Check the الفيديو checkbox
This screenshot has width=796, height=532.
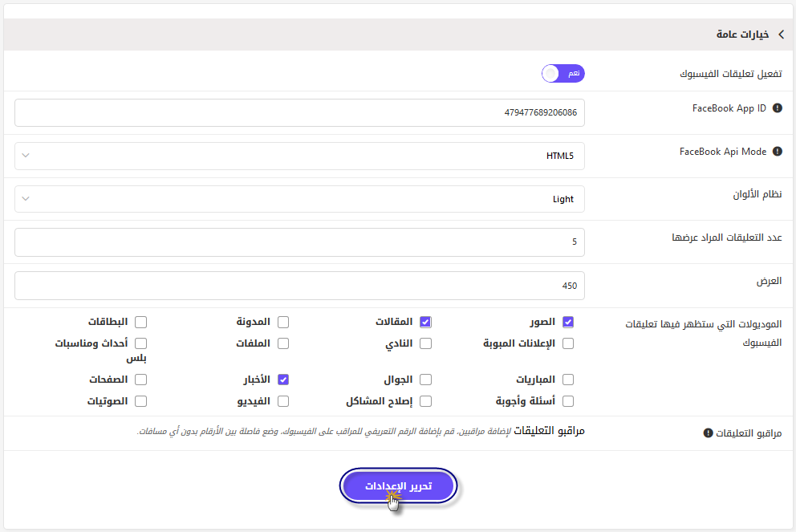[x=283, y=401]
